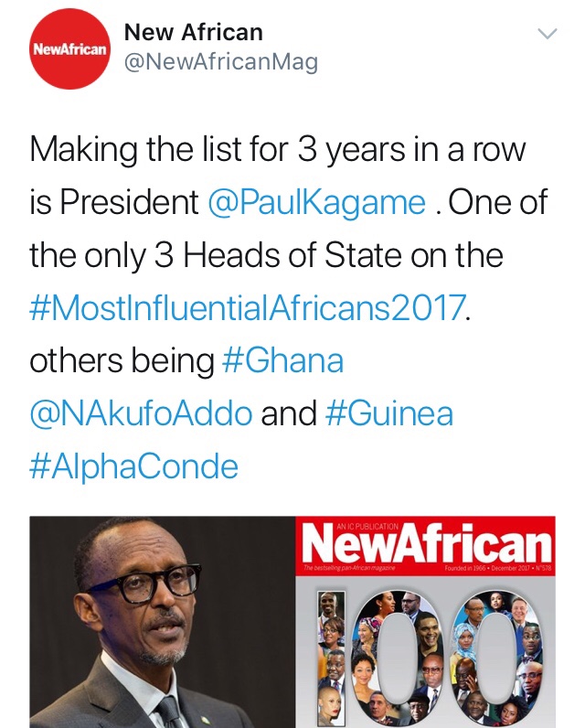Open the #Ghana hashtag

click(x=283, y=361)
